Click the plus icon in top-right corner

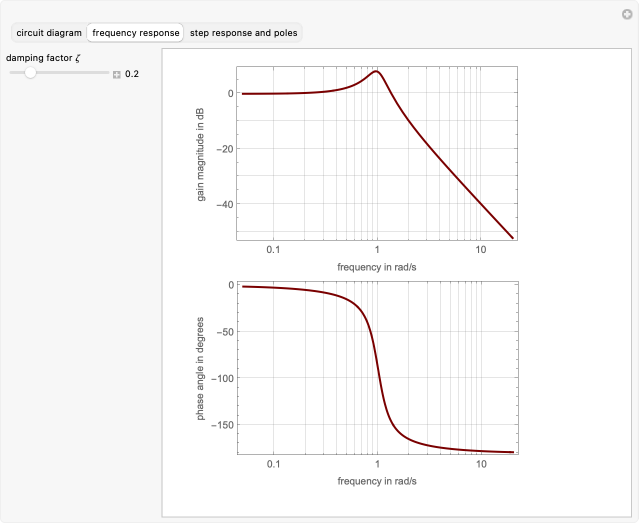point(626,13)
